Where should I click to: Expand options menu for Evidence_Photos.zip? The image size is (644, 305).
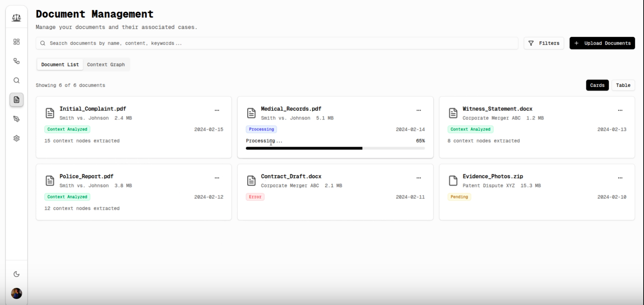pyautogui.click(x=620, y=178)
